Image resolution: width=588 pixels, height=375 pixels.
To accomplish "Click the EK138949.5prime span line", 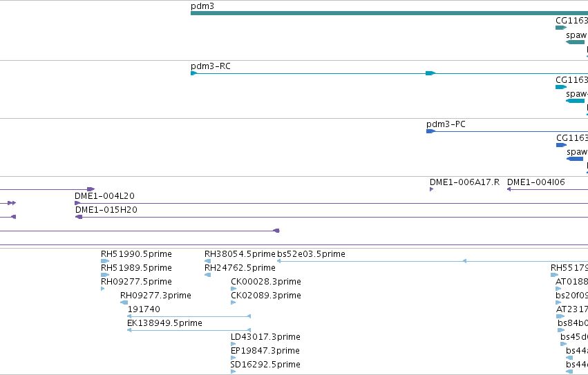I will (189, 330).
